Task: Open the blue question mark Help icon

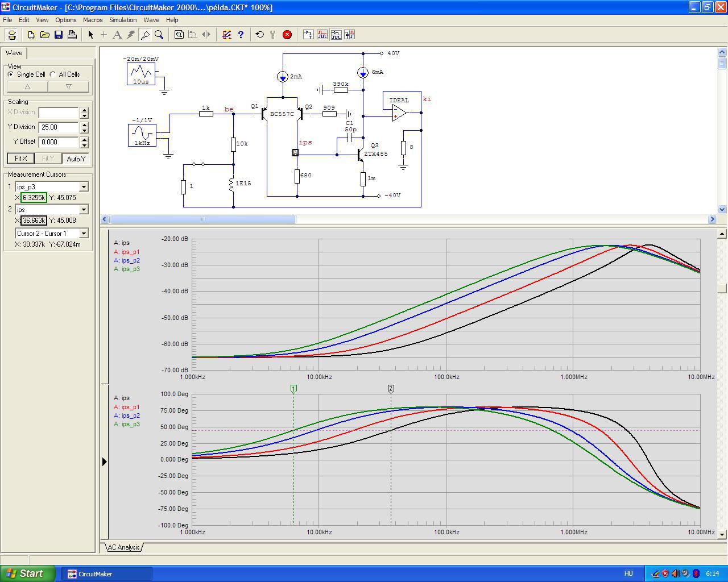Action: coord(241,35)
